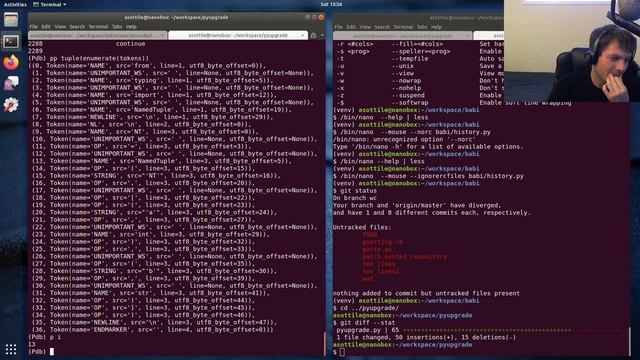Open View menu in left terminal window

coord(60,27)
